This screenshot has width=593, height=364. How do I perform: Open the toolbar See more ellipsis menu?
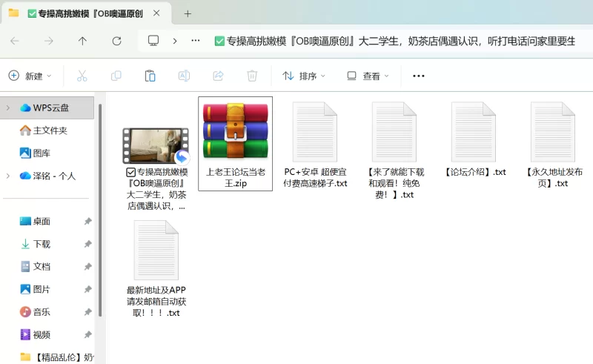tap(418, 76)
